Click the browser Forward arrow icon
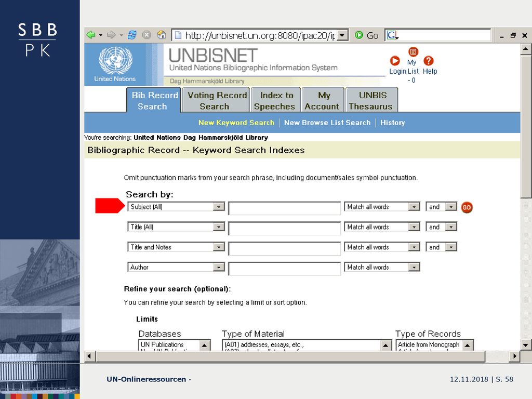Screen dimensions: 532x399 (x=111, y=35)
